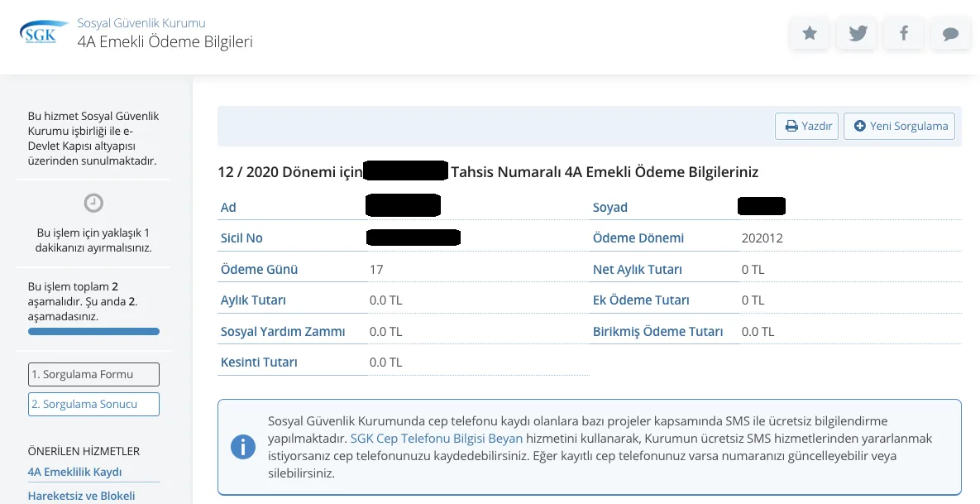Screen dimensions: 980x504
Task: Click the Ek Ödeme Tutarı label
Action: pos(641,300)
